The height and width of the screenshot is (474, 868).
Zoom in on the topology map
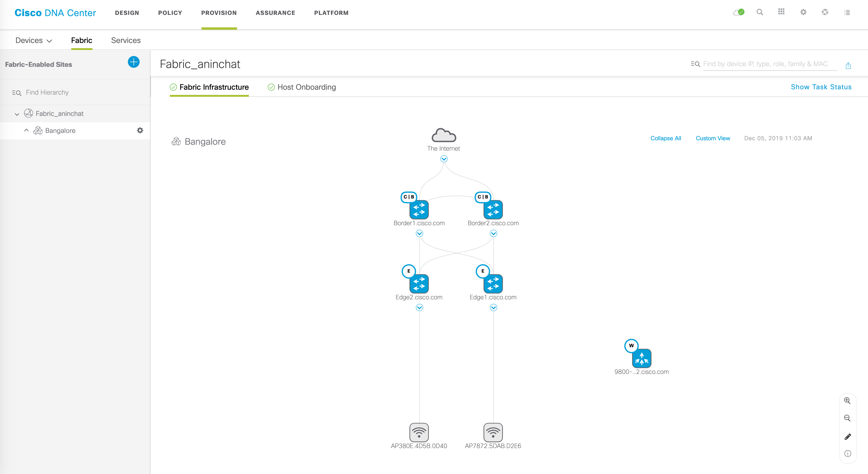point(847,401)
